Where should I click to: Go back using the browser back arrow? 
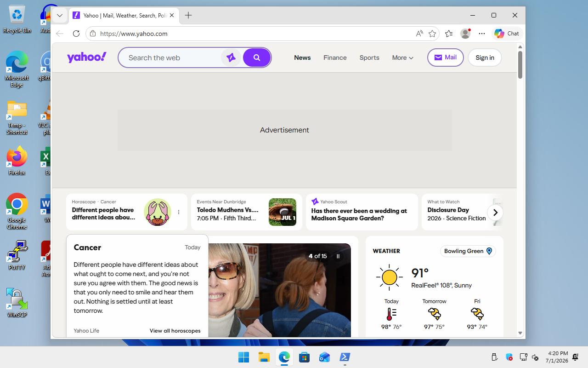(60, 34)
